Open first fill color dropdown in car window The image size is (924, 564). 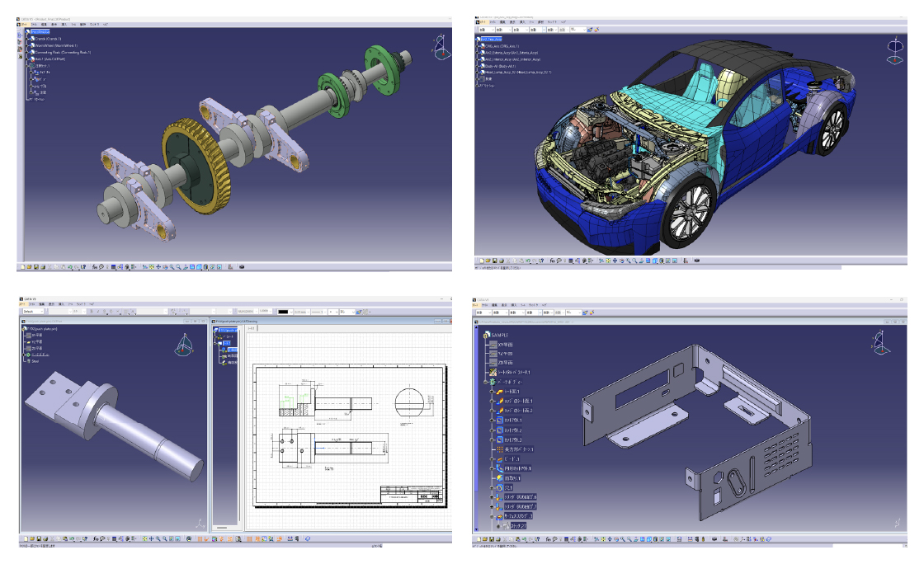click(487, 30)
